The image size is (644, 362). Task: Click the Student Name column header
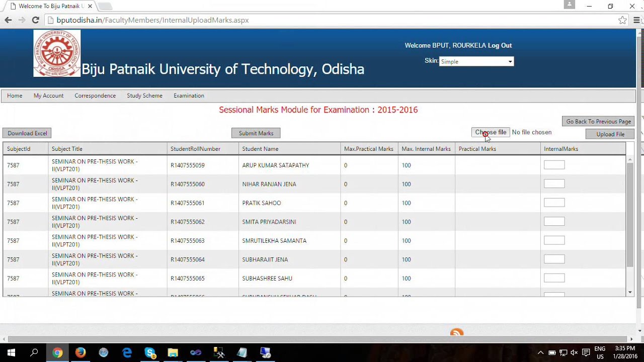coord(290,149)
